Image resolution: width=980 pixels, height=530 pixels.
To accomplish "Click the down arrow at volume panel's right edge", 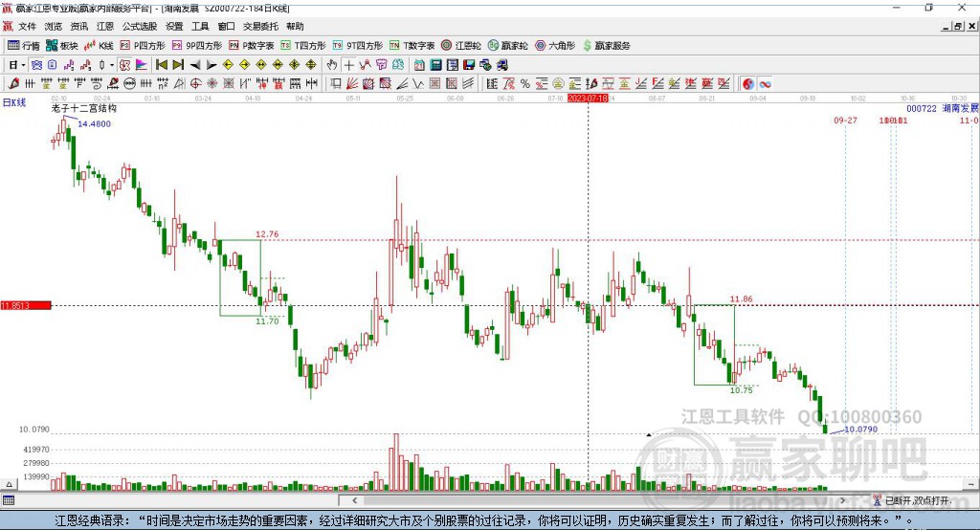I will click(x=970, y=484).
